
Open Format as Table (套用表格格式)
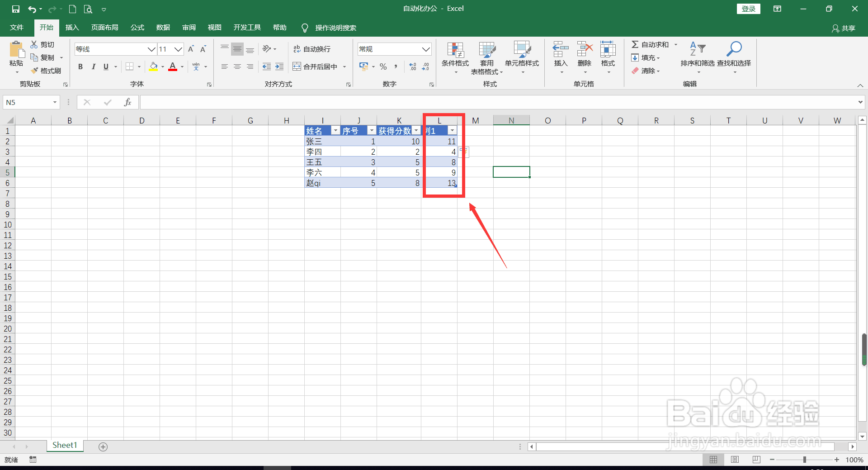click(487, 57)
